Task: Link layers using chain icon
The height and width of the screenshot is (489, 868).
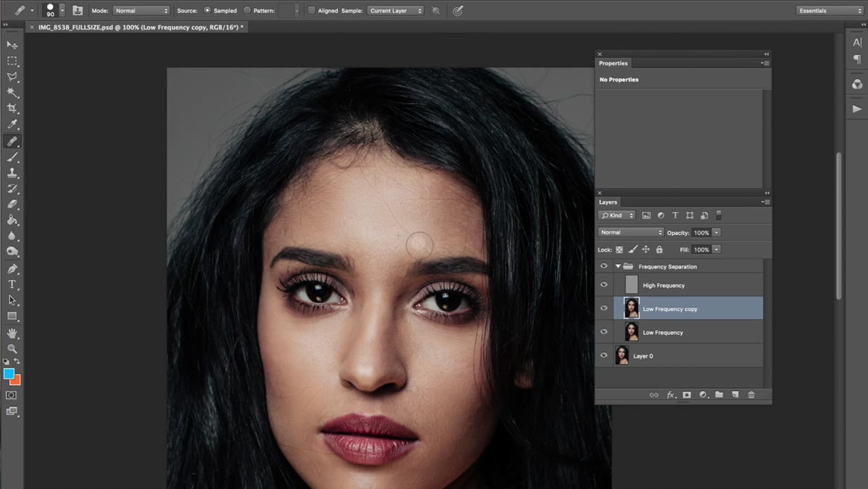Action: [654, 395]
